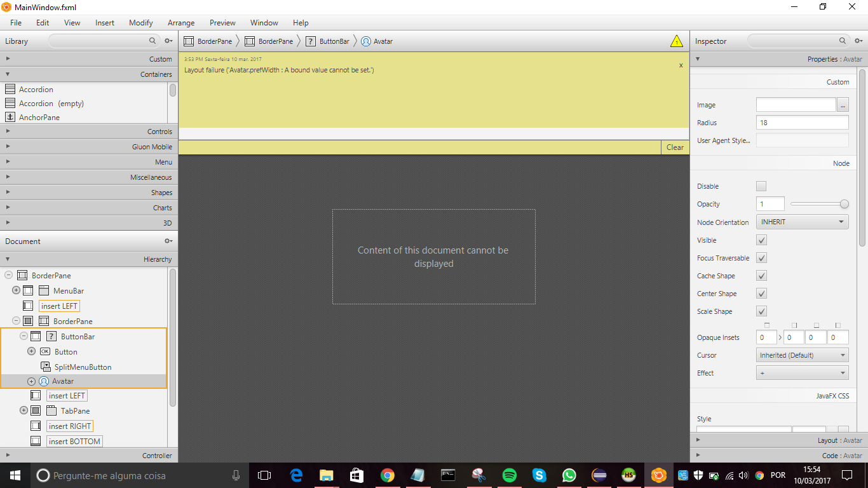Click the Image browse button labeled ...
This screenshot has height=488, width=868.
(843, 105)
